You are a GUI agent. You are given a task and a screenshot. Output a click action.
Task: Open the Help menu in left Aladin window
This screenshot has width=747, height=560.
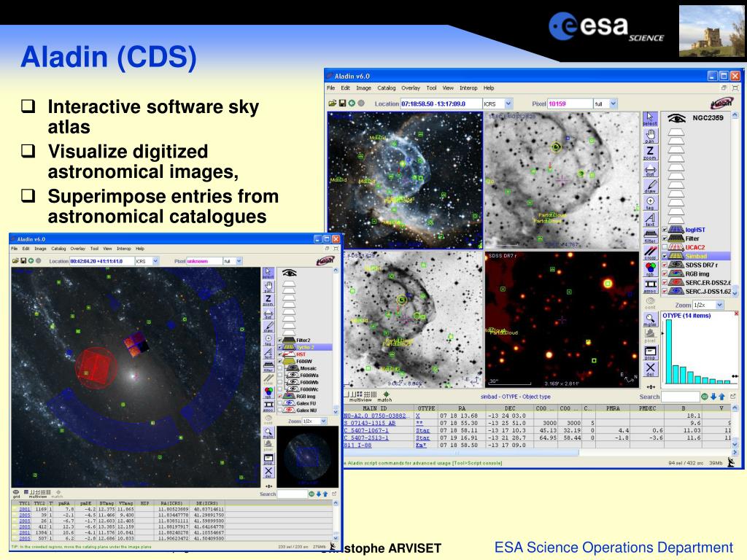coord(140,249)
